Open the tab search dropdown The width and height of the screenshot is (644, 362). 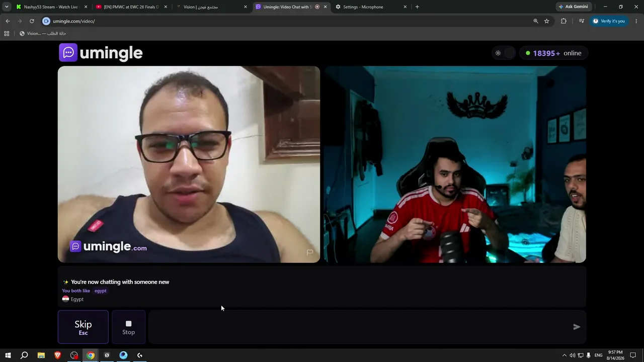pos(7,7)
